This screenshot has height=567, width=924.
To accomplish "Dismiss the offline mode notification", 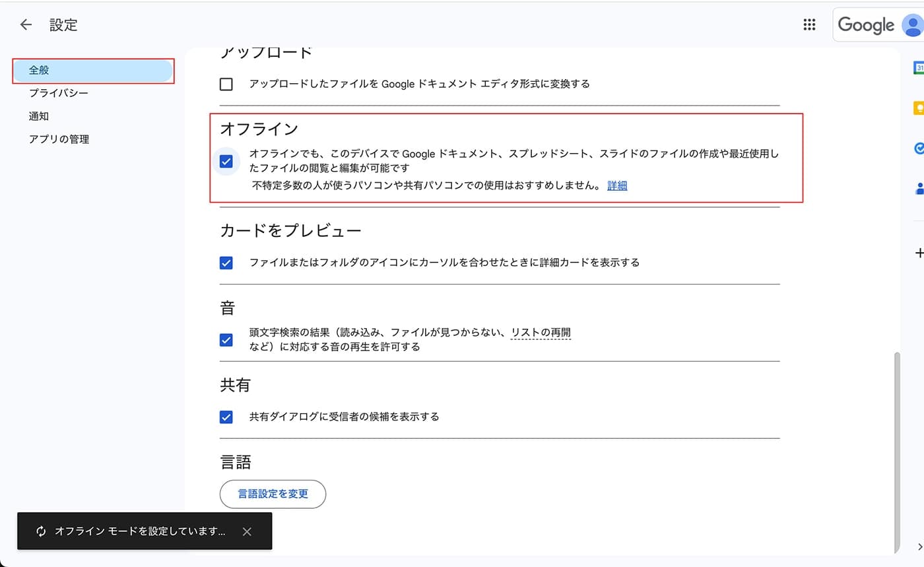I will click(247, 531).
